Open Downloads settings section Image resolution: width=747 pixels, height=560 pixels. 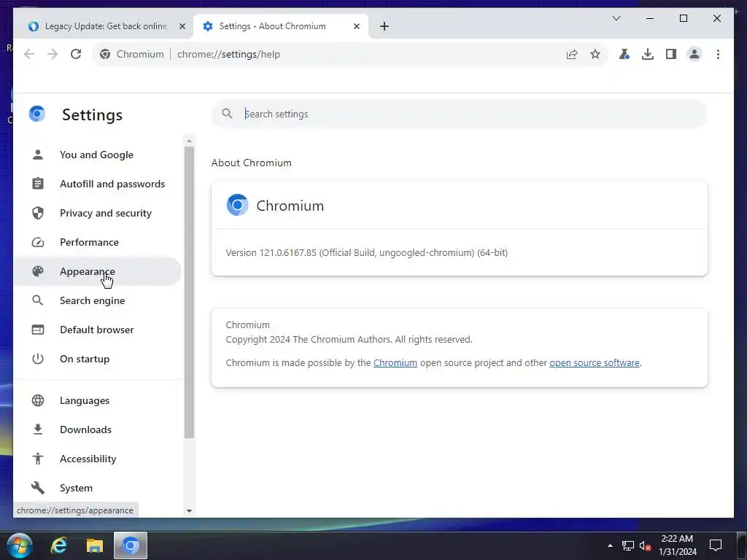tap(97, 429)
